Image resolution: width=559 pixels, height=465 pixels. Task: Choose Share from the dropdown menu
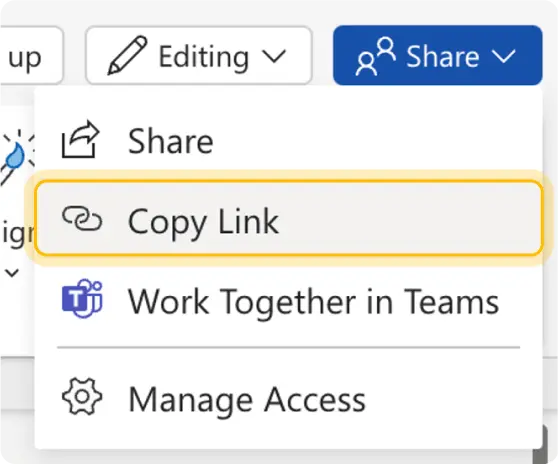288,141
